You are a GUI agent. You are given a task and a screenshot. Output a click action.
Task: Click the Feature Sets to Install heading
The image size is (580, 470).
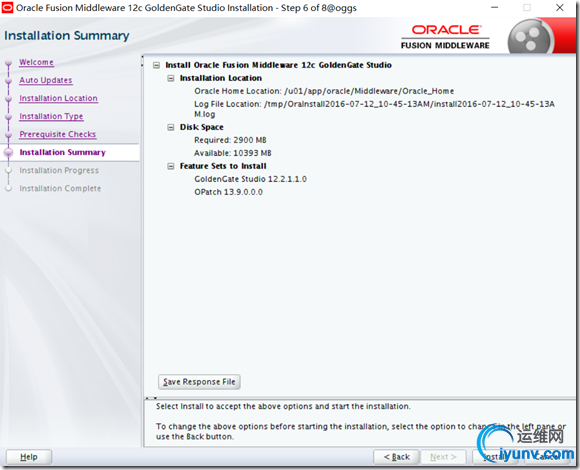click(x=223, y=166)
